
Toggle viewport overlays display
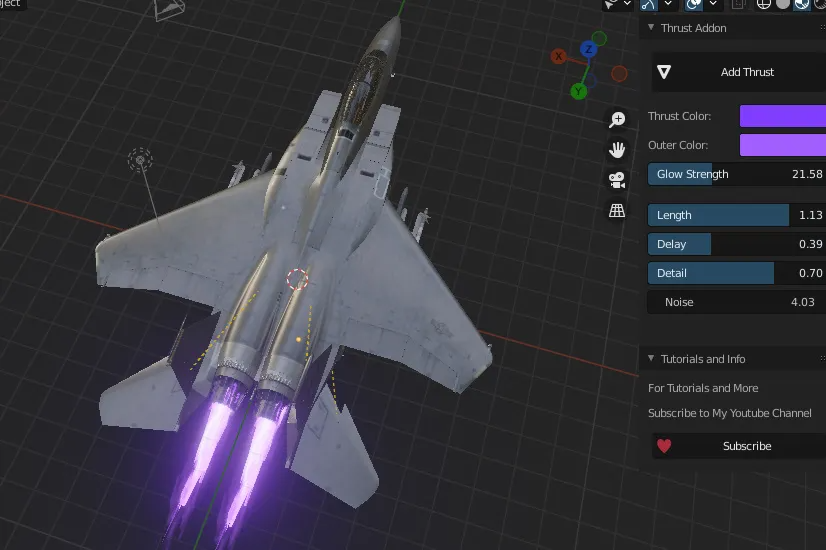pos(693,4)
